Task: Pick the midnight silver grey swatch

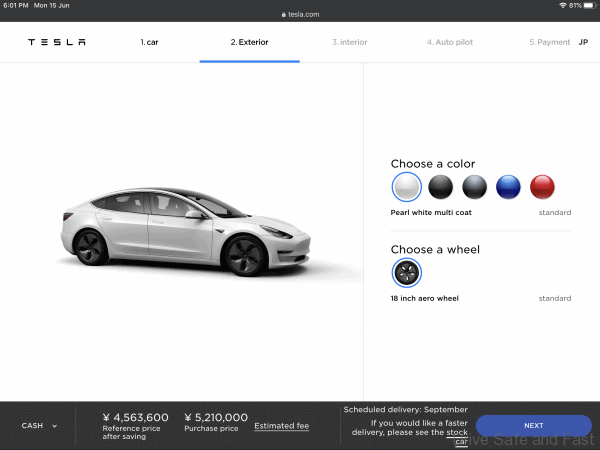Action: pos(474,187)
